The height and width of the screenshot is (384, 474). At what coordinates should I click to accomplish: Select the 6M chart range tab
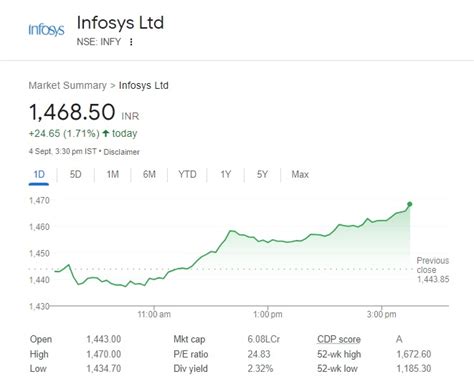pos(149,174)
